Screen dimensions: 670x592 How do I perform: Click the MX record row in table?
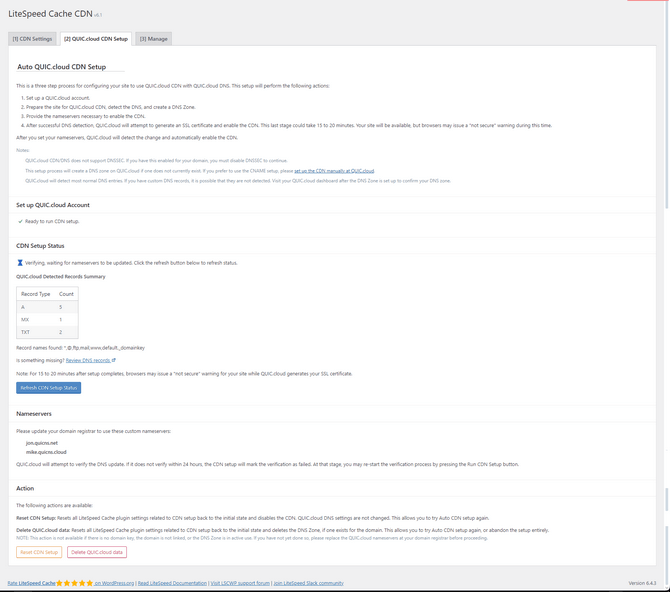46,320
